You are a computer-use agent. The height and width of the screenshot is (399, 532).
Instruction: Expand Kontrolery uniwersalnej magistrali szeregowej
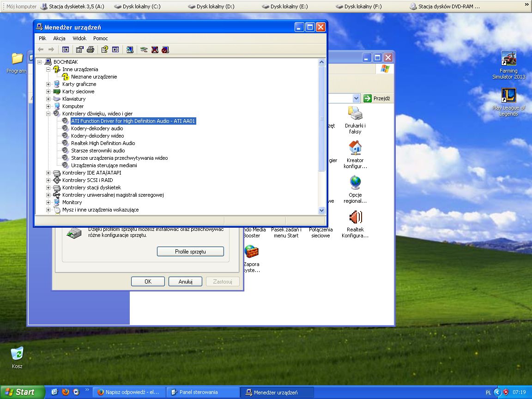(48, 195)
